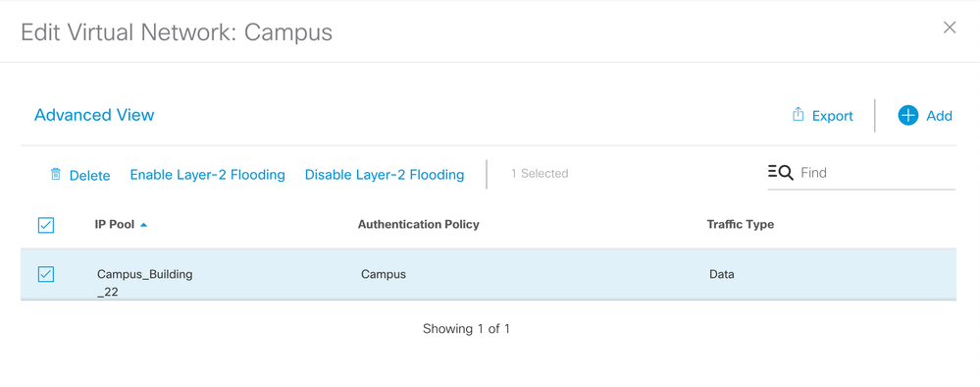Screen dimensions: 980x387
Task: Click the blue plus Add icon
Action: (907, 115)
